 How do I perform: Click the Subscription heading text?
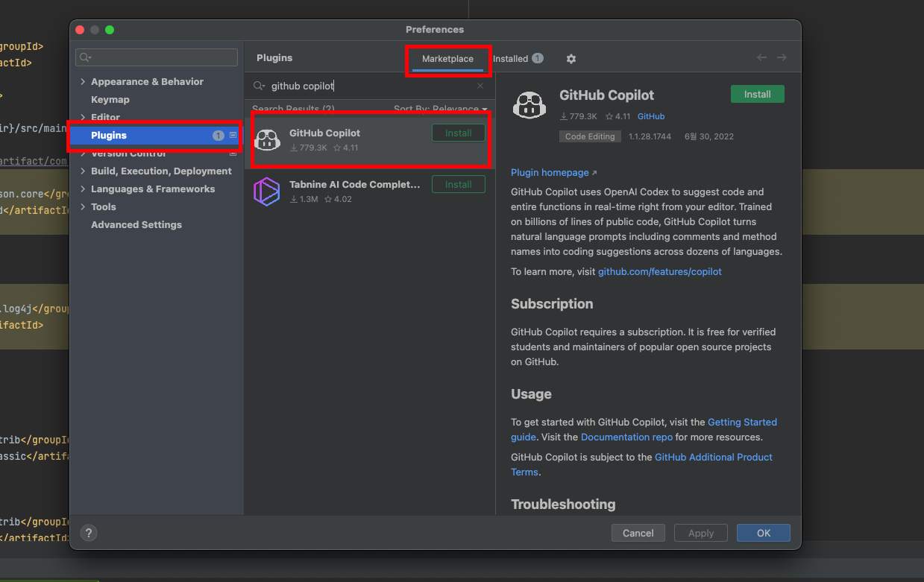pos(552,304)
